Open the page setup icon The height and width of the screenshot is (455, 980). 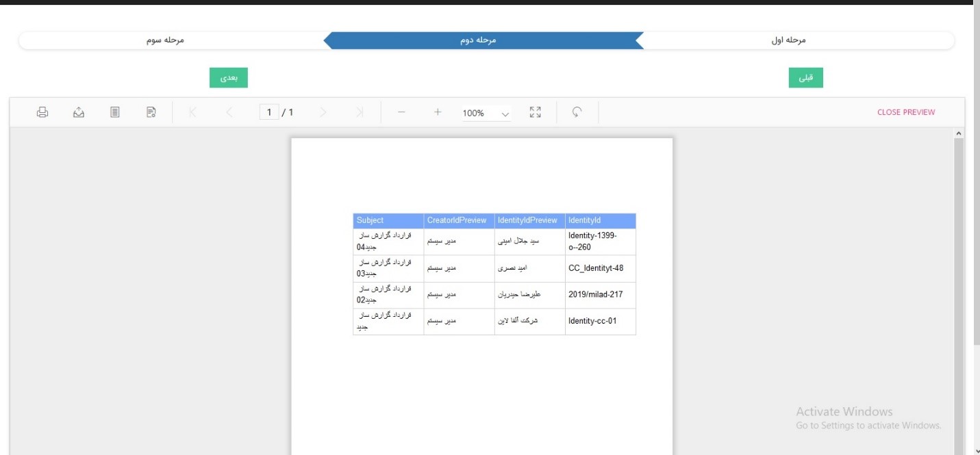pyautogui.click(x=151, y=112)
